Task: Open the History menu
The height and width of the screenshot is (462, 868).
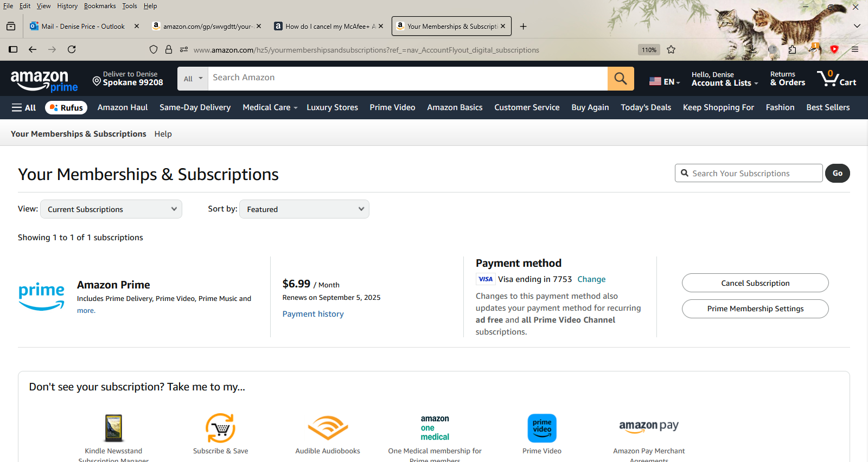Action: [67, 6]
